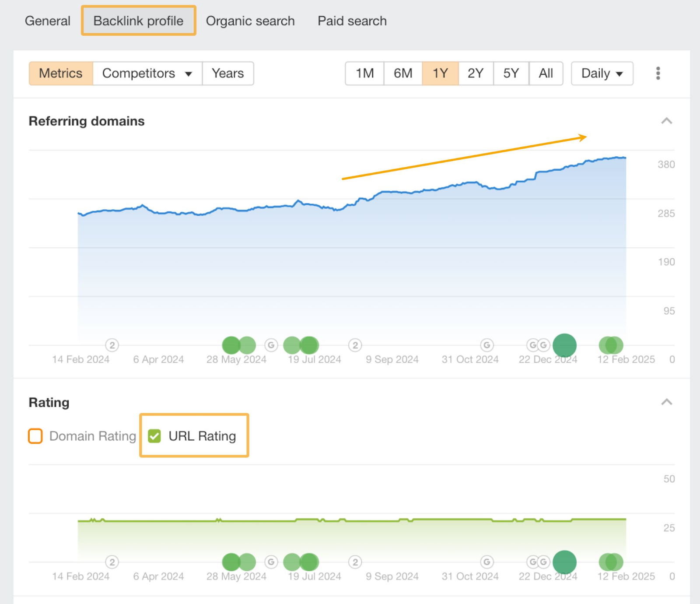Switch to the Paid search tab
Image resolution: width=700 pixels, height=604 pixels.
tap(351, 21)
